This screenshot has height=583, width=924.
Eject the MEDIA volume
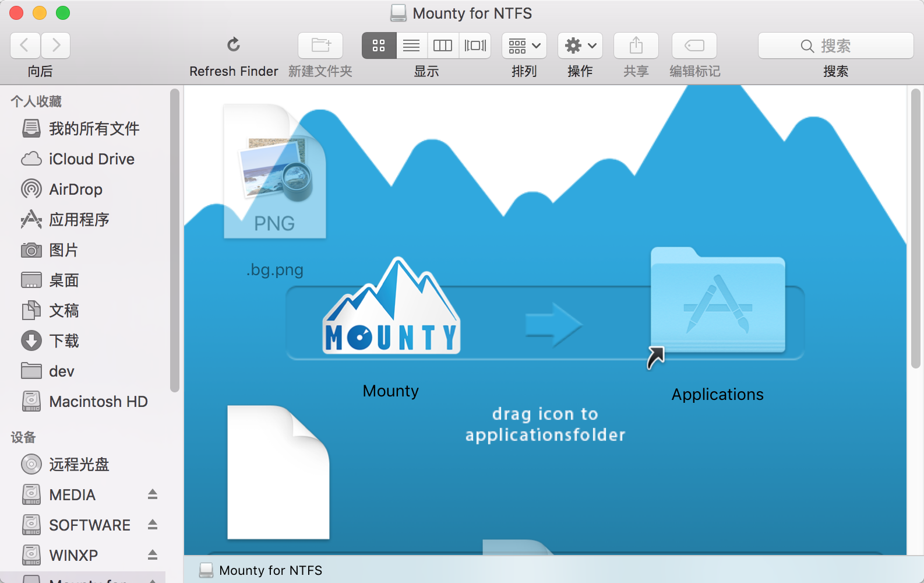[x=153, y=494]
